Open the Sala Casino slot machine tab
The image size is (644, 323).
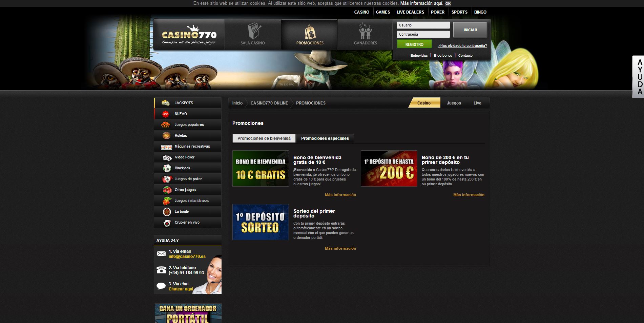coord(253,34)
